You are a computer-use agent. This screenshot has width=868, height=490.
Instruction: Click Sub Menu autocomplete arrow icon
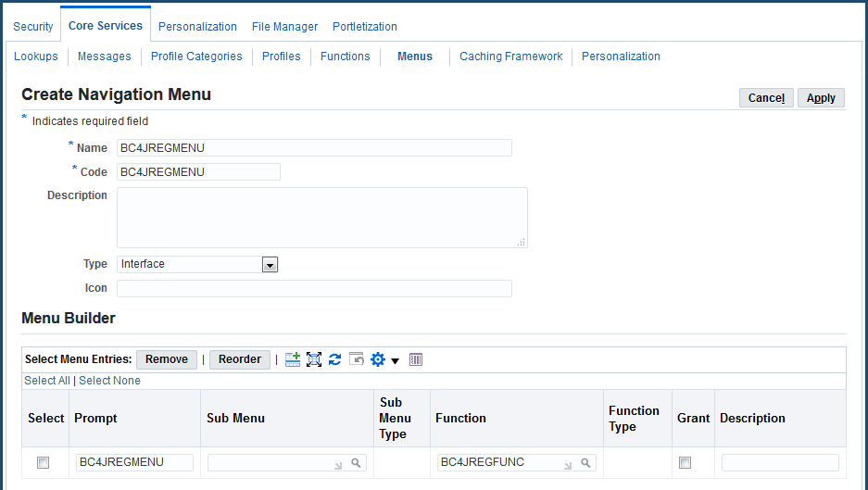[x=338, y=466]
